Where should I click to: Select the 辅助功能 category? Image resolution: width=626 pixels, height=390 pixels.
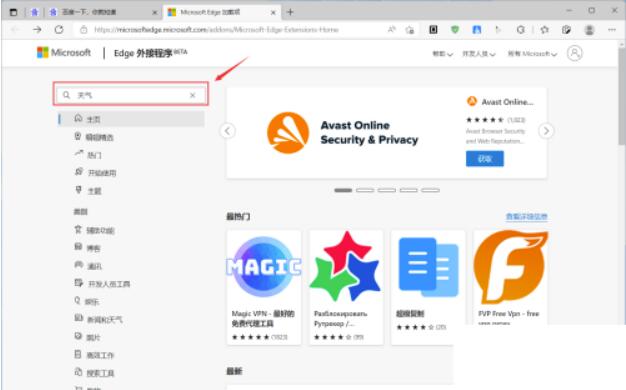point(95,230)
